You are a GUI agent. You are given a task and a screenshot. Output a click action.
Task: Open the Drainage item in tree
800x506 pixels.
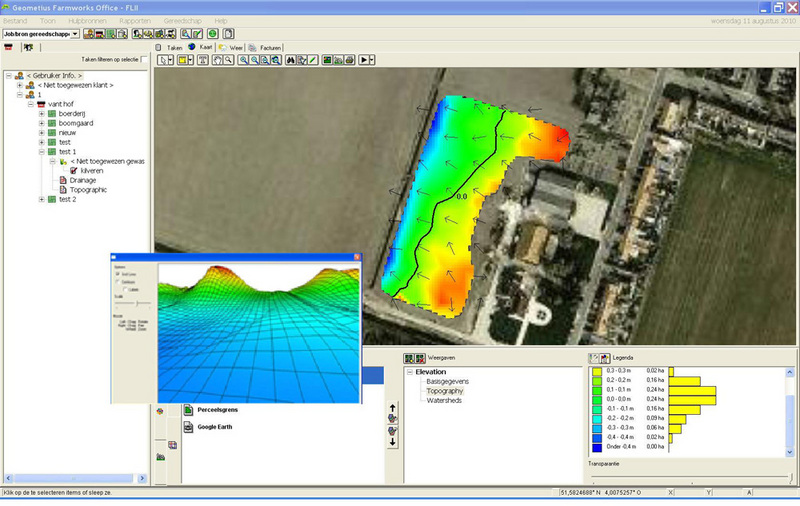pos(83,180)
